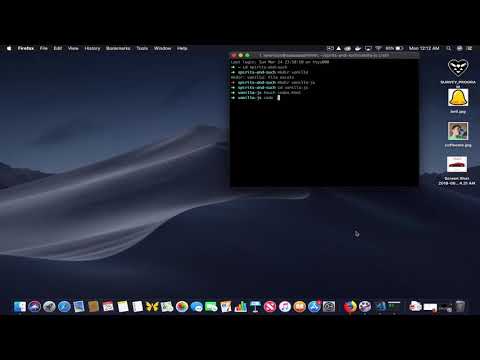Close the Terminal window
Screen dimensions: 480x360
pyautogui.click(x=234, y=55)
